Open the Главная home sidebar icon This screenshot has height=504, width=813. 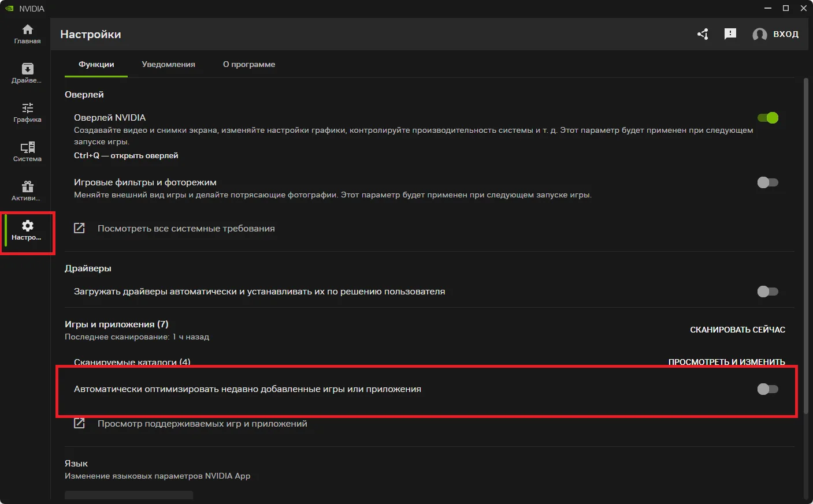27,34
